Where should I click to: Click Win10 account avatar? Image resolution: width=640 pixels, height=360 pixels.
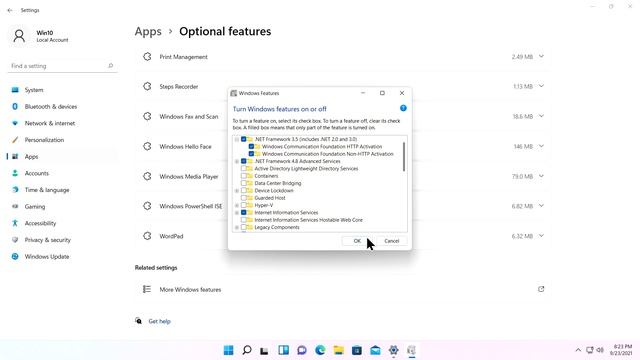[19, 36]
